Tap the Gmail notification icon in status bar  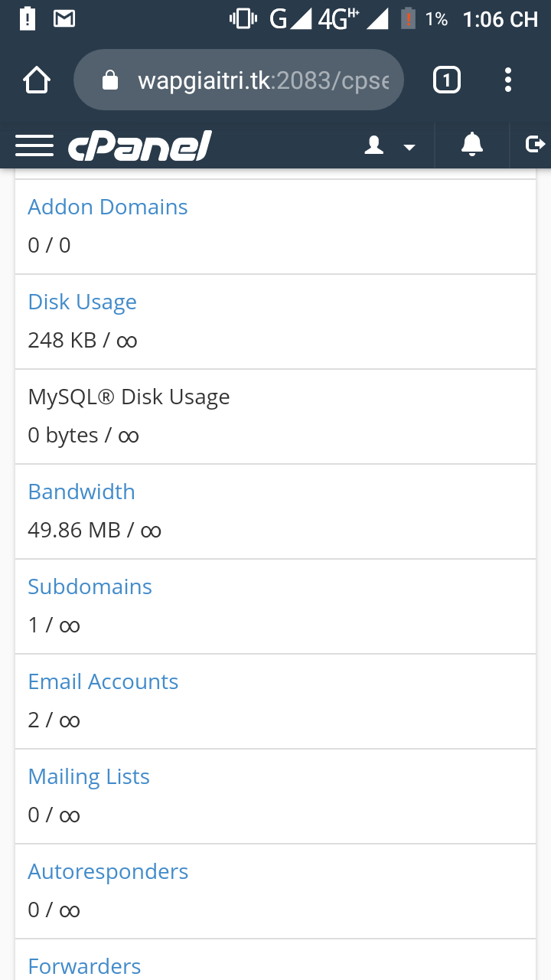click(64, 19)
